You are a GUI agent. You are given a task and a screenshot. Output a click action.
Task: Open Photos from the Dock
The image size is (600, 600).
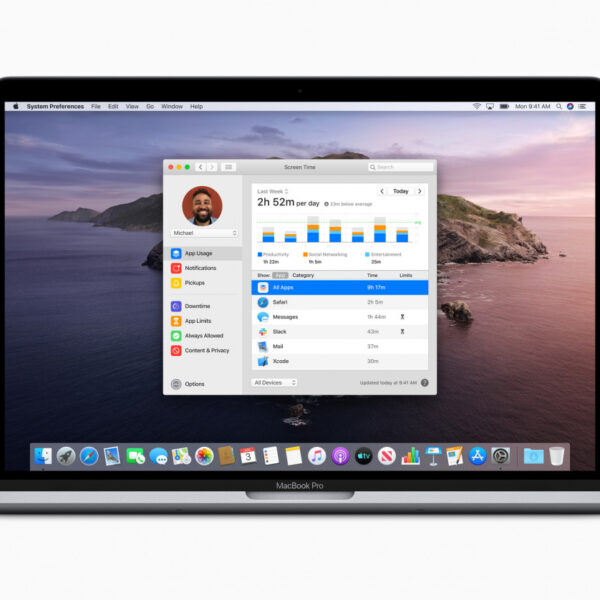click(x=204, y=456)
